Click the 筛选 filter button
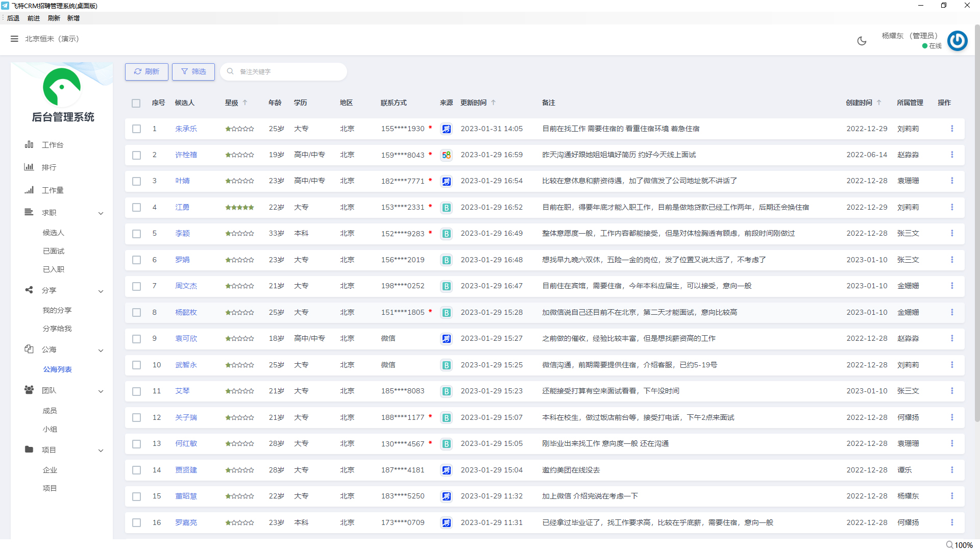This screenshot has width=980, height=551. (x=193, y=72)
